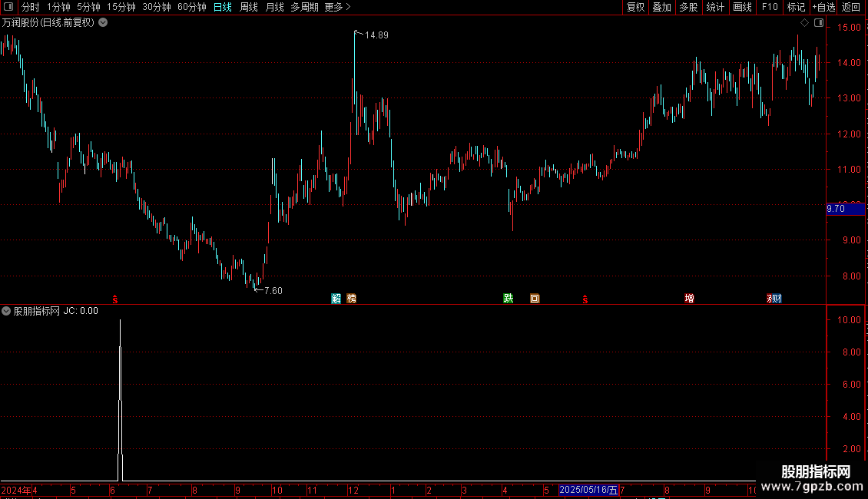Click the white JC spike in indicator pane

coord(120,400)
